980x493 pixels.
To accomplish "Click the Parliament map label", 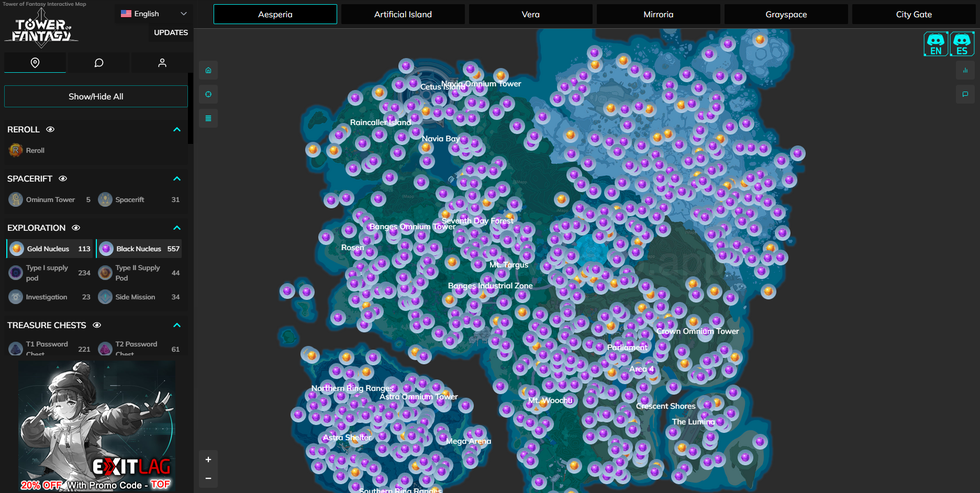I will click(x=627, y=348).
